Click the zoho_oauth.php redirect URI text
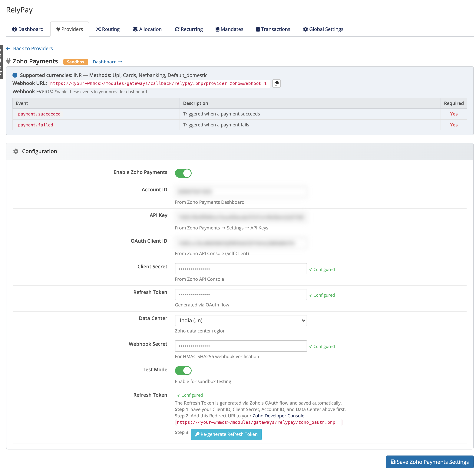The width and height of the screenshot is (476, 474). click(x=256, y=422)
